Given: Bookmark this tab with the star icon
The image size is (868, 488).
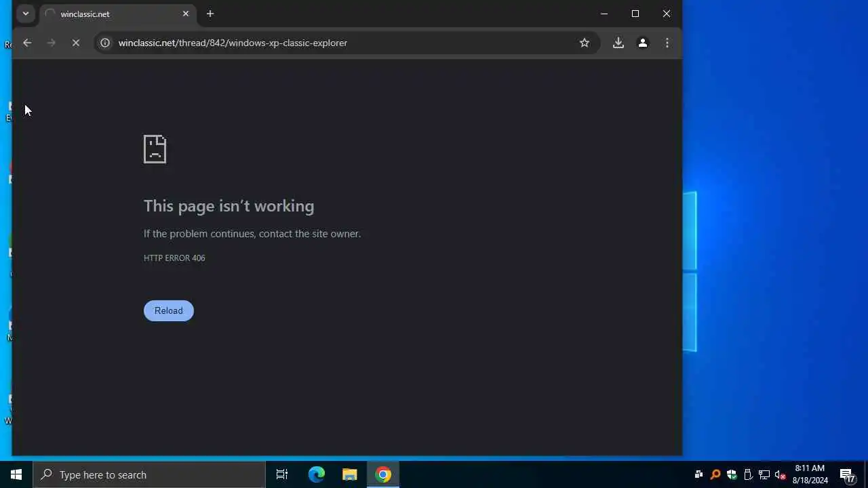Looking at the screenshot, I should [585, 43].
